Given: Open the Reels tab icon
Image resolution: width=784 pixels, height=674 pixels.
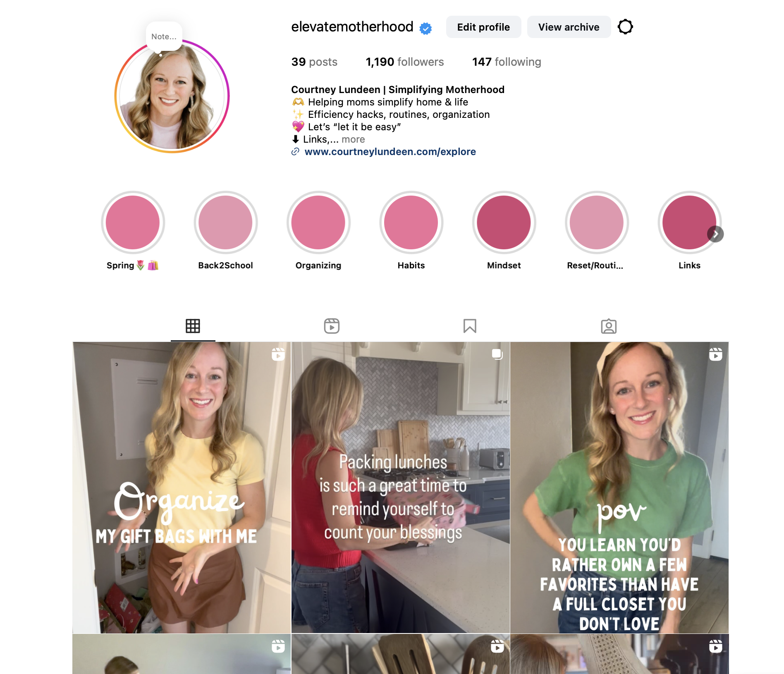Looking at the screenshot, I should 332,326.
